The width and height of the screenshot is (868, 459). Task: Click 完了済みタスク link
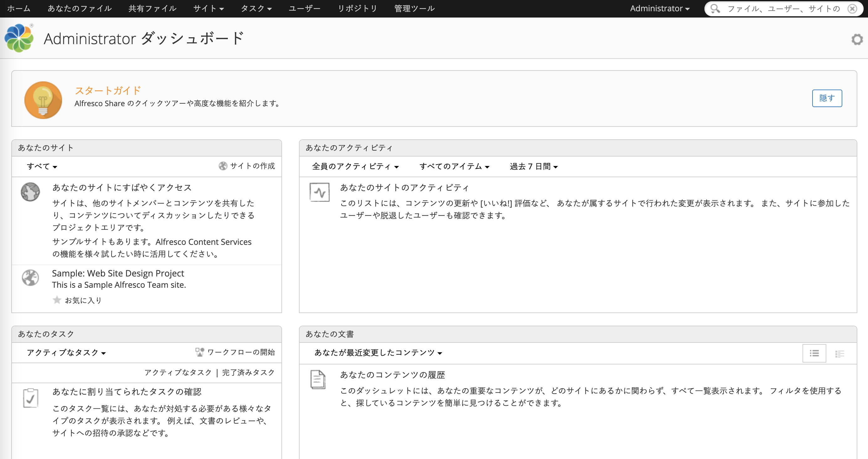(248, 373)
